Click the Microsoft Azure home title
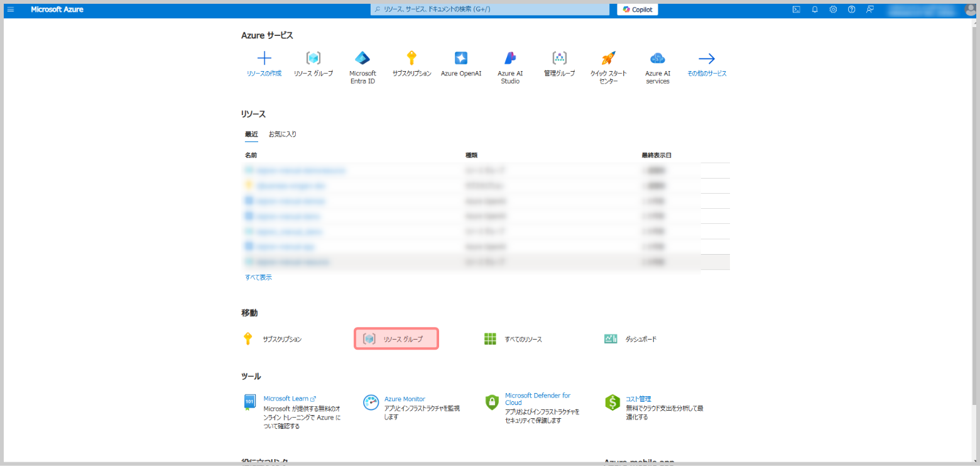 click(x=57, y=9)
